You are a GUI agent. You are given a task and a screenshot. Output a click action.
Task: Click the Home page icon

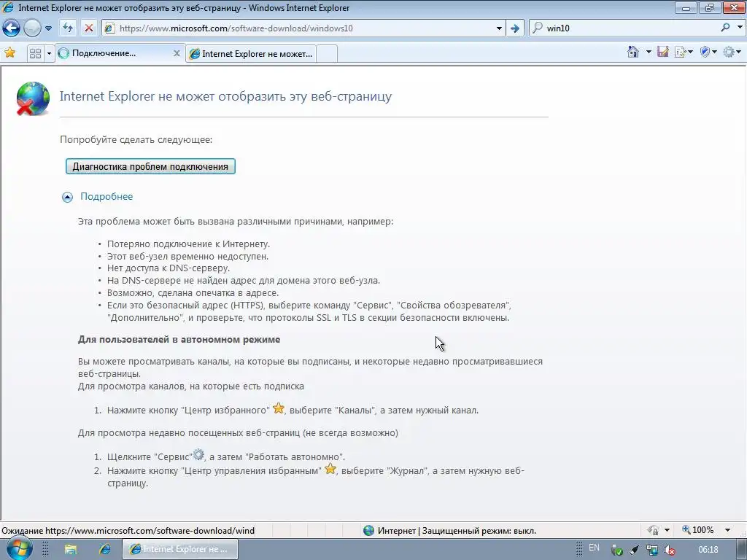pos(633,52)
